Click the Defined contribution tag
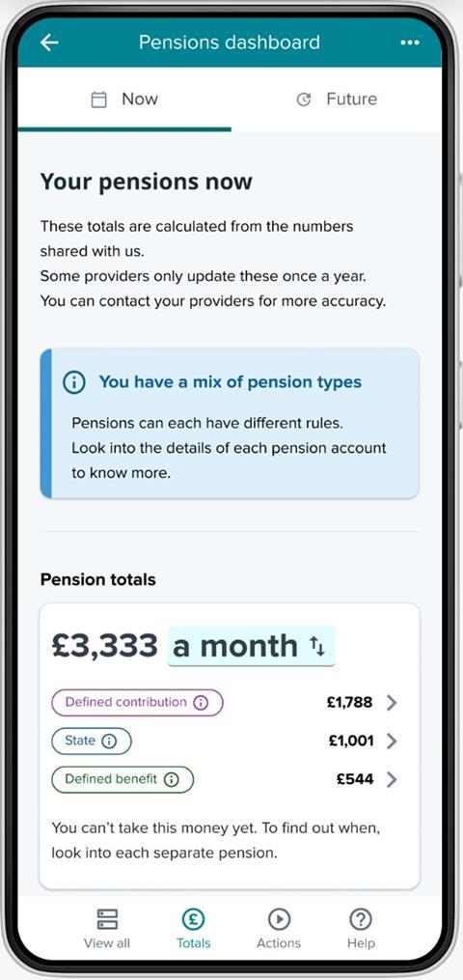The image size is (463, 980). tap(137, 703)
